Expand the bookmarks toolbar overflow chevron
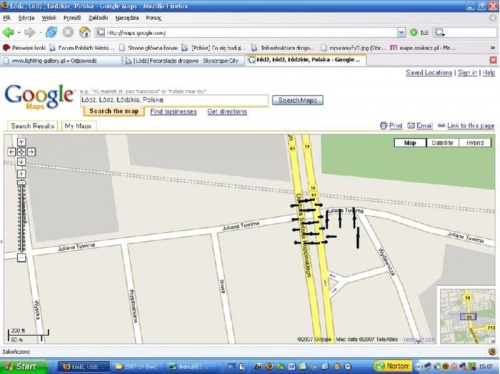This screenshot has width=500, height=374. point(492,48)
